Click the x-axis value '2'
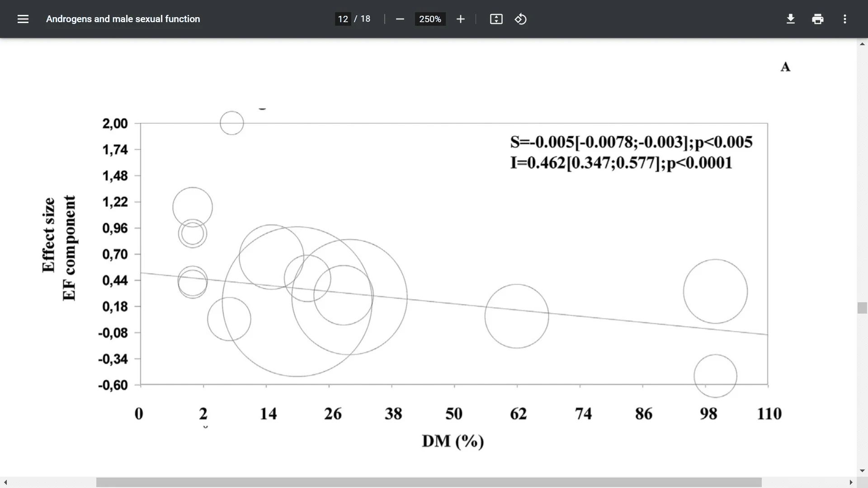This screenshot has width=868, height=488. [x=203, y=413]
